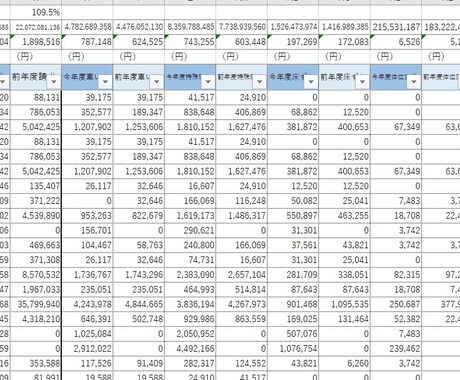The image size is (460, 380).
Task: Select the cell containing 1,898,516
Action: (36, 42)
